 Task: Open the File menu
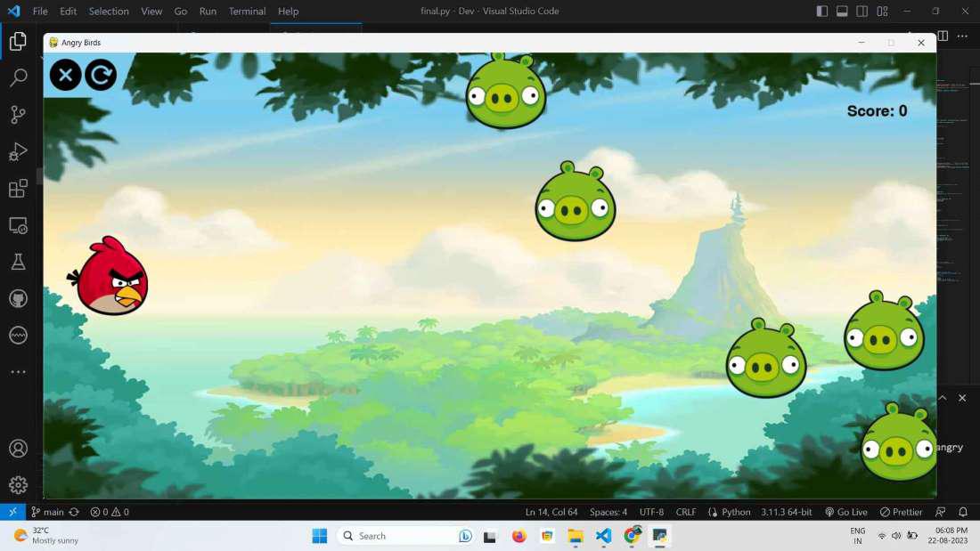[x=40, y=12]
